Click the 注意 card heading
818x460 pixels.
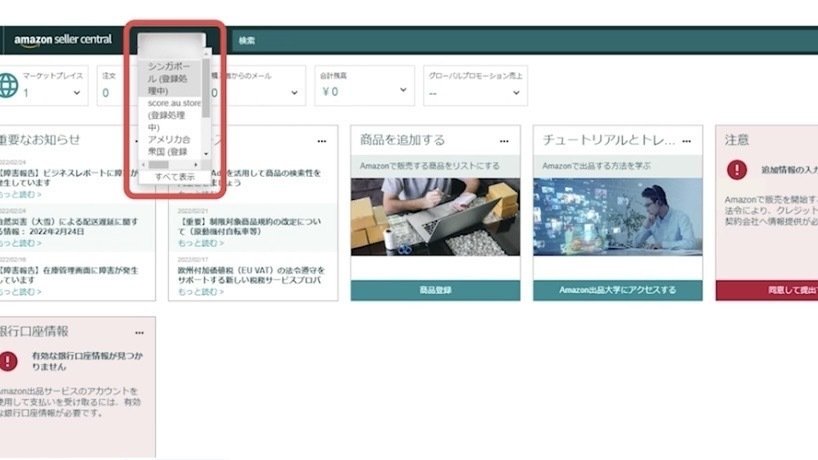(x=737, y=139)
